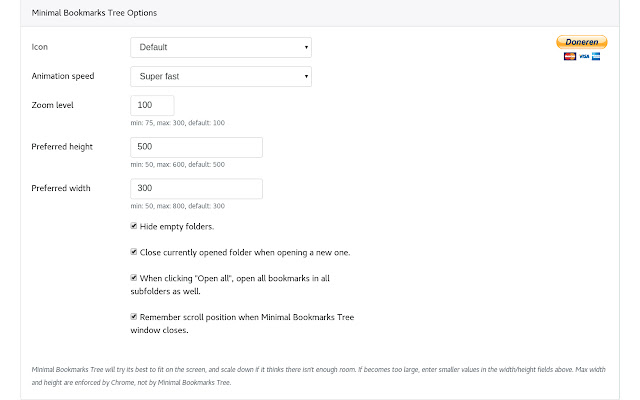Click the Hide empty folders label

[178, 227]
